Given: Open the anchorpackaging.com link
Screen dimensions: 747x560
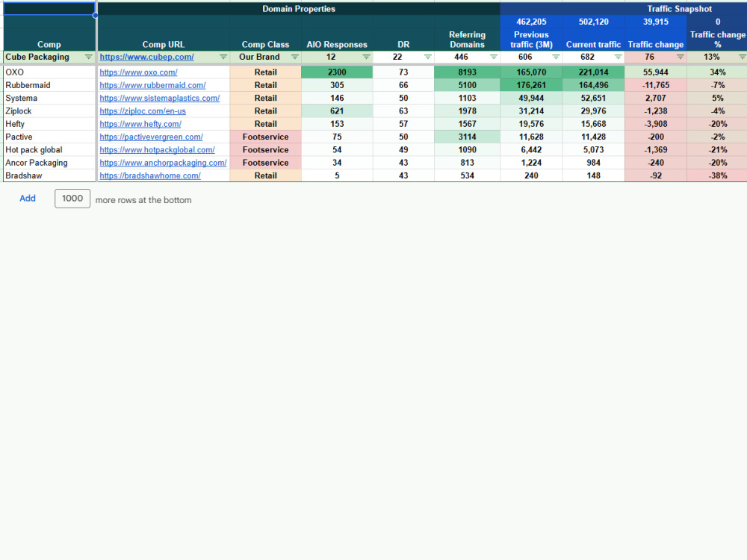Looking at the screenshot, I should click(163, 162).
